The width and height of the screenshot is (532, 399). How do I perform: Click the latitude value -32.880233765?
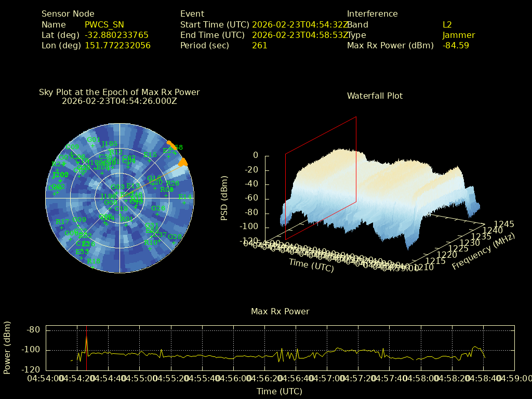pos(116,35)
